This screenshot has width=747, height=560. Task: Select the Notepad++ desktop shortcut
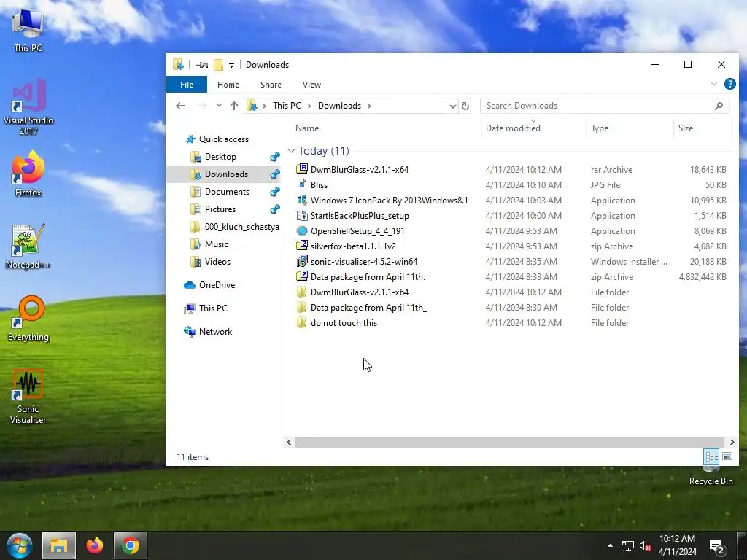pyautogui.click(x=28, y=246)
